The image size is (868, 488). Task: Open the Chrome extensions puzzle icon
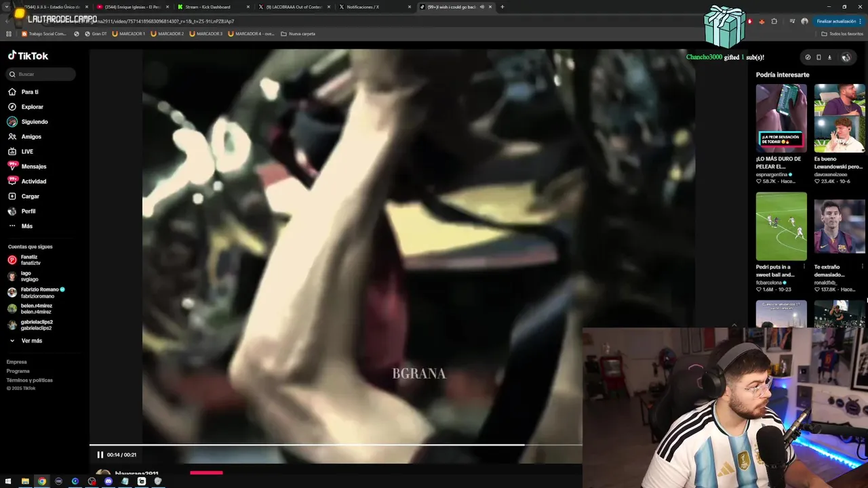point(774,22)
